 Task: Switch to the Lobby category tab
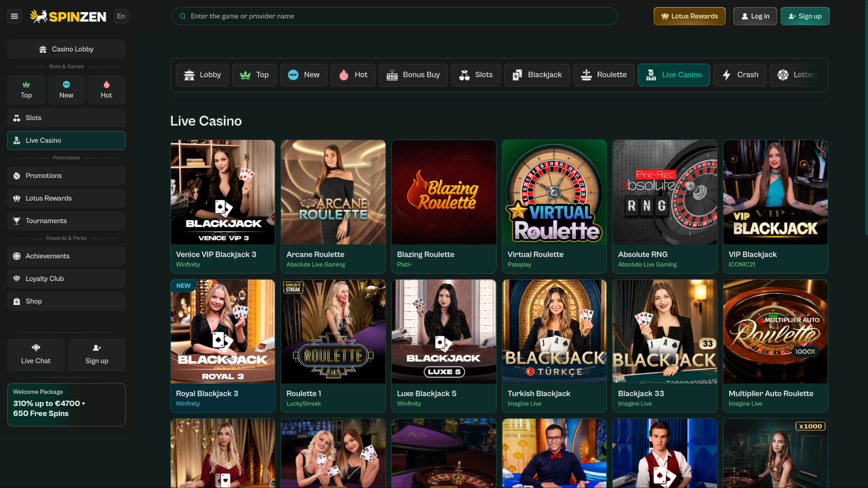pyautogui.click(x=202, y=75)
